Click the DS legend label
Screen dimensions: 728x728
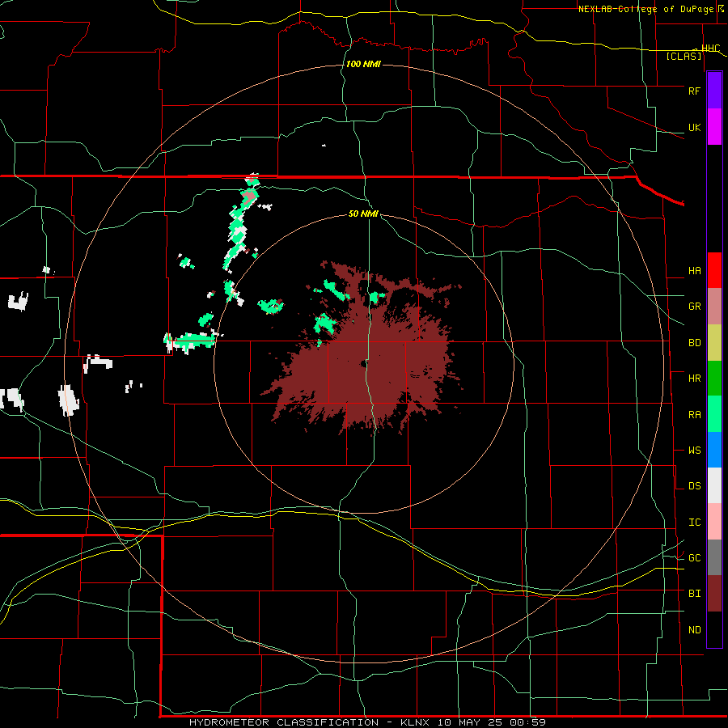(694, 486)
